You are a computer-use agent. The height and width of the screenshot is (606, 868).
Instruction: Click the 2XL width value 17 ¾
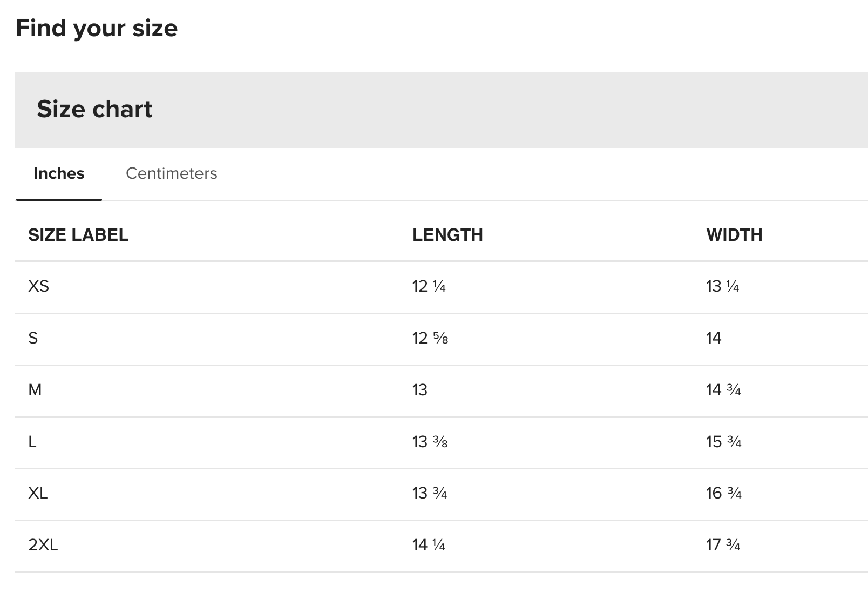coord(723,545)
